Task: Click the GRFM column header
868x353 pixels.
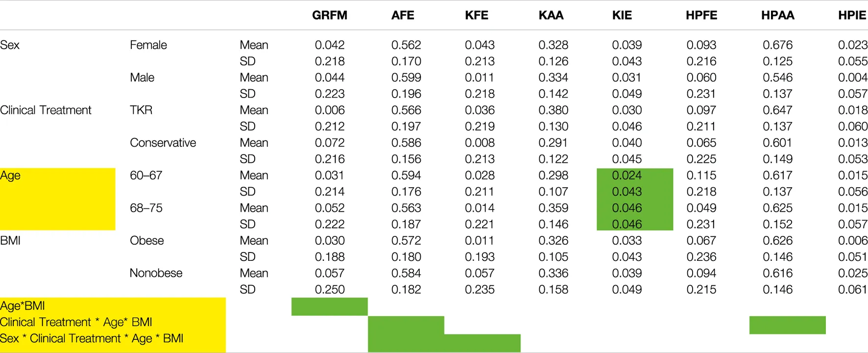Action: click(329, 15)
